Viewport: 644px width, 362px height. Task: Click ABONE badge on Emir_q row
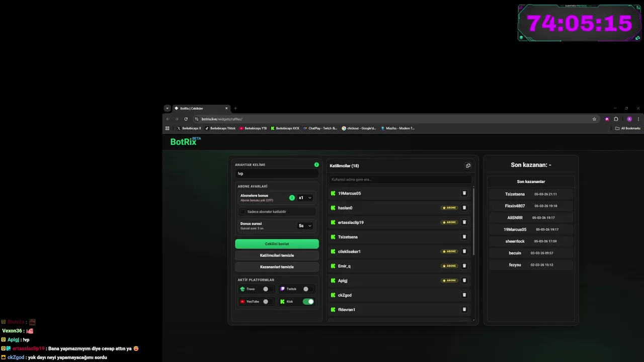[449, 266]
